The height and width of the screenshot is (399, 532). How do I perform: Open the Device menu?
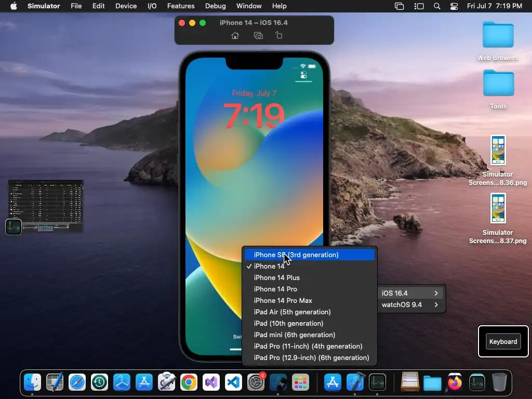126,6
